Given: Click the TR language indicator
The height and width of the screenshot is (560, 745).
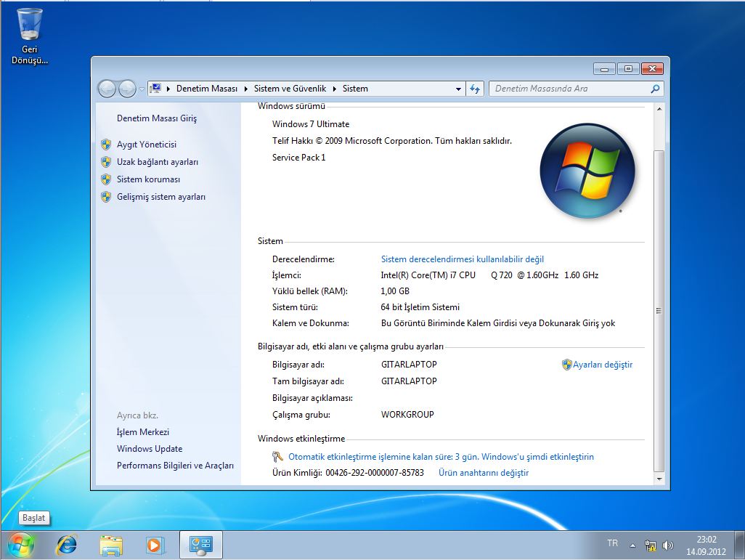Looking at the screenshot, I should click(x=612, y=543).
